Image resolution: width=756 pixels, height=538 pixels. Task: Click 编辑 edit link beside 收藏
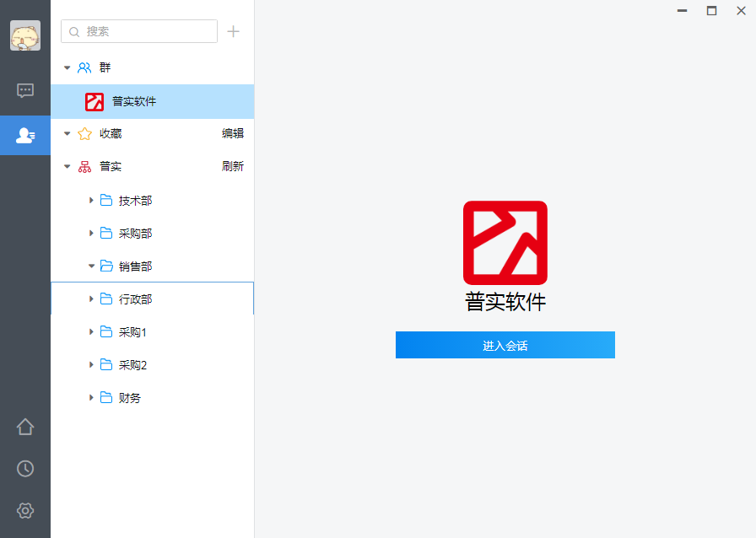click(233, 133)
